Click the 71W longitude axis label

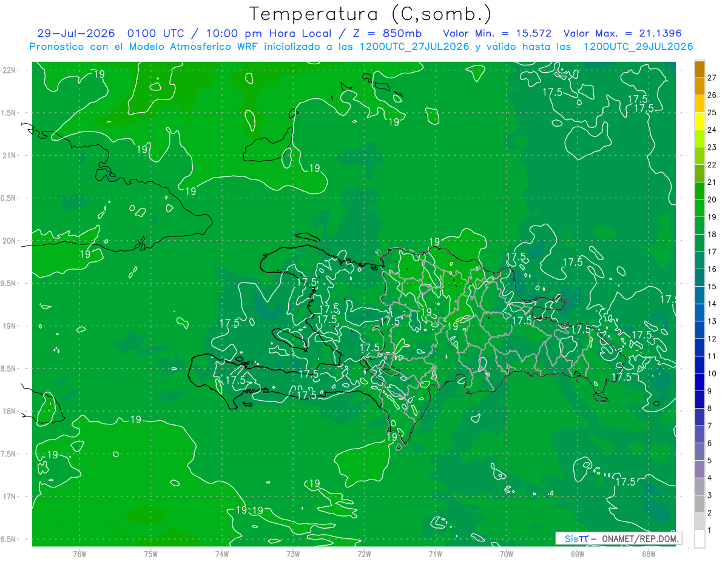pyautogui.click(x=435, y=554)
